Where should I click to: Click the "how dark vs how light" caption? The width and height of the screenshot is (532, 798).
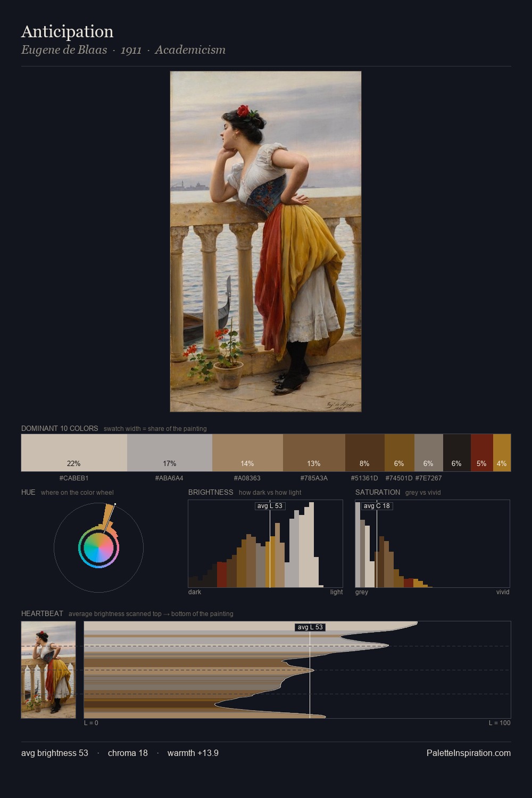(270, 493)
